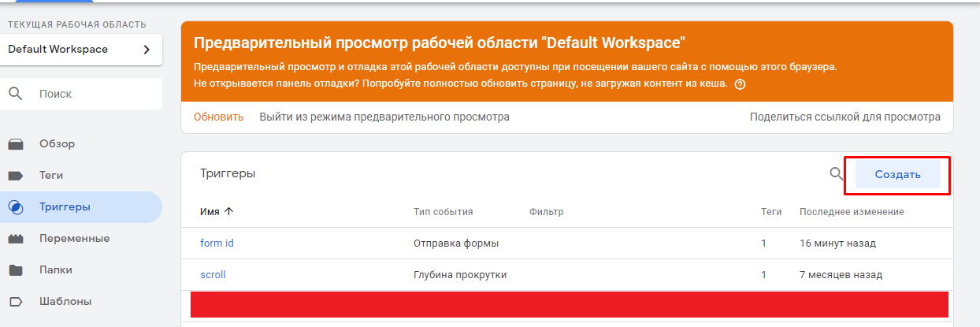
Task: Click the Теги column header
Action: [771, 212]
